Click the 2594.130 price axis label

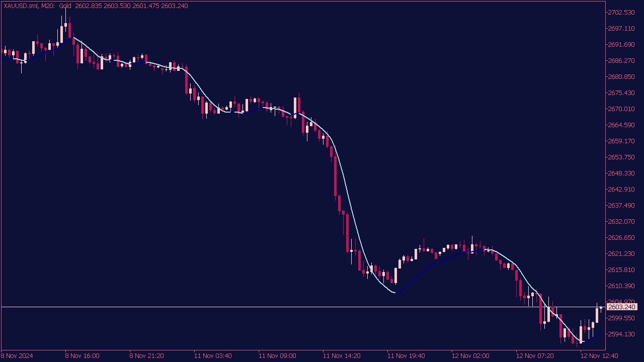tap(622, 334)
